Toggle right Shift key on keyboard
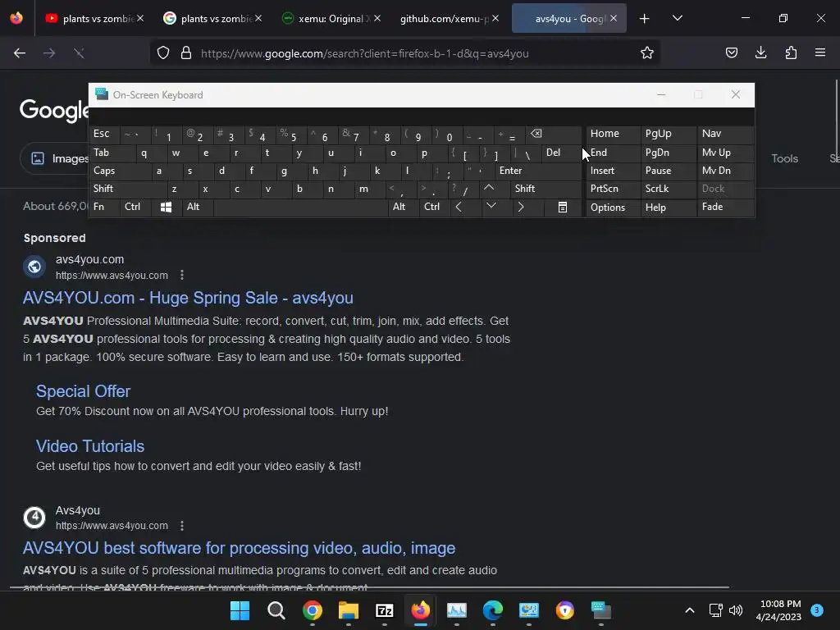840x630 pixels. pos(546,189)
